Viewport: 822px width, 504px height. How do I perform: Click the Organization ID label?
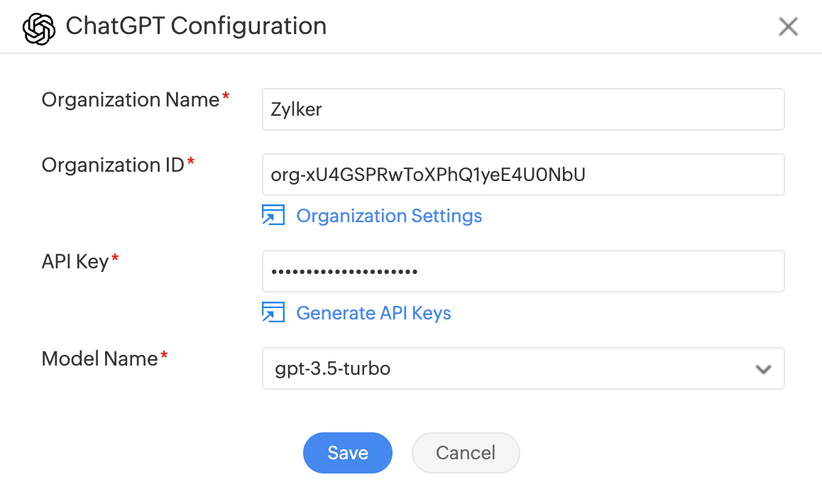click(113, 165)
